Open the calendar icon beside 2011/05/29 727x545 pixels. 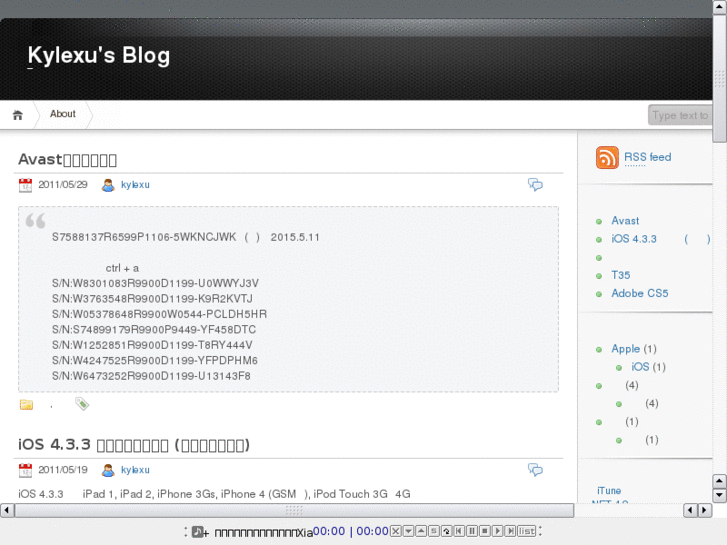(25, 185)
